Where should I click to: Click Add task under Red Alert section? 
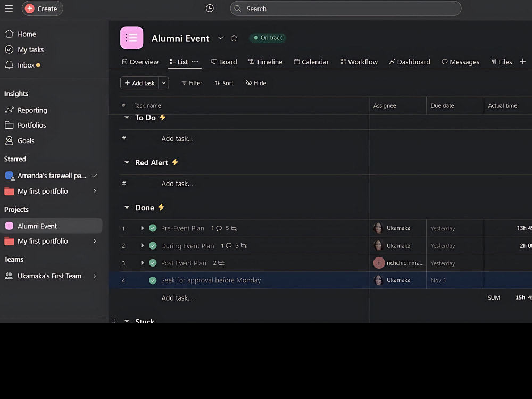[177, 184]
